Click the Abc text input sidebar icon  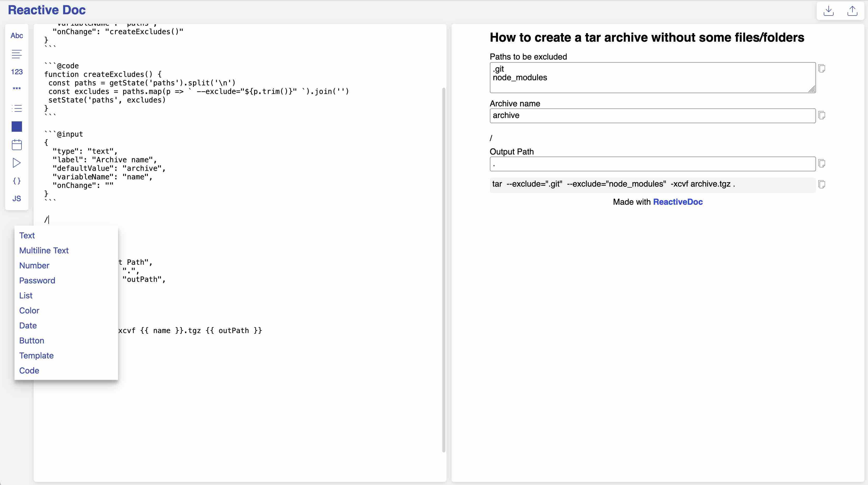click(17, 36)
